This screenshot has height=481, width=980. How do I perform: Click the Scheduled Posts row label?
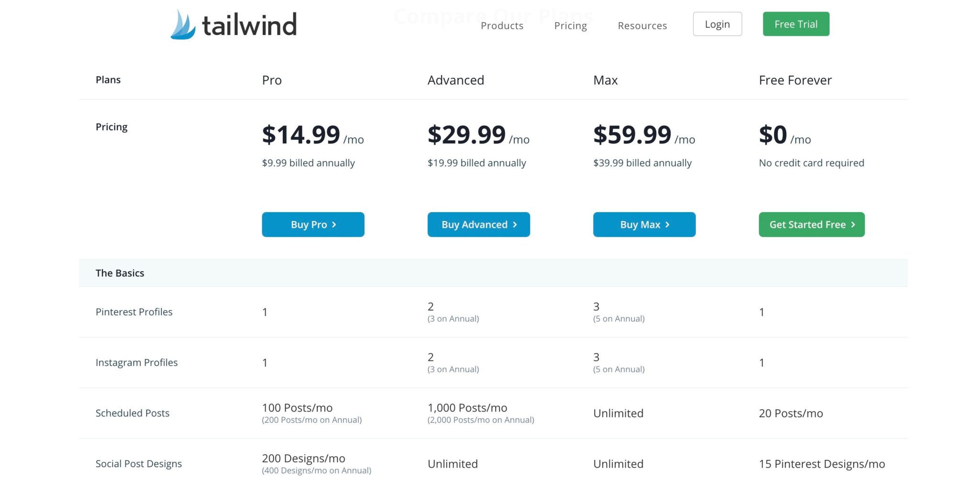[x=132, y=413]
